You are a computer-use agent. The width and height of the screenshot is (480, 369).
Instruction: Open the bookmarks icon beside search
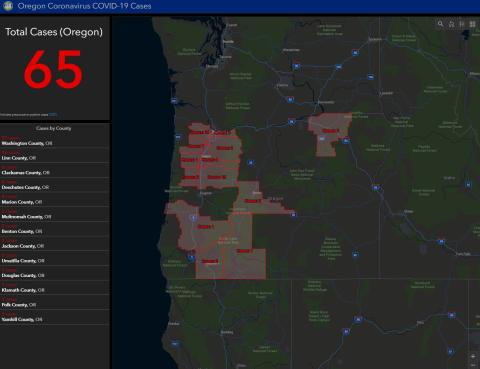451,24
